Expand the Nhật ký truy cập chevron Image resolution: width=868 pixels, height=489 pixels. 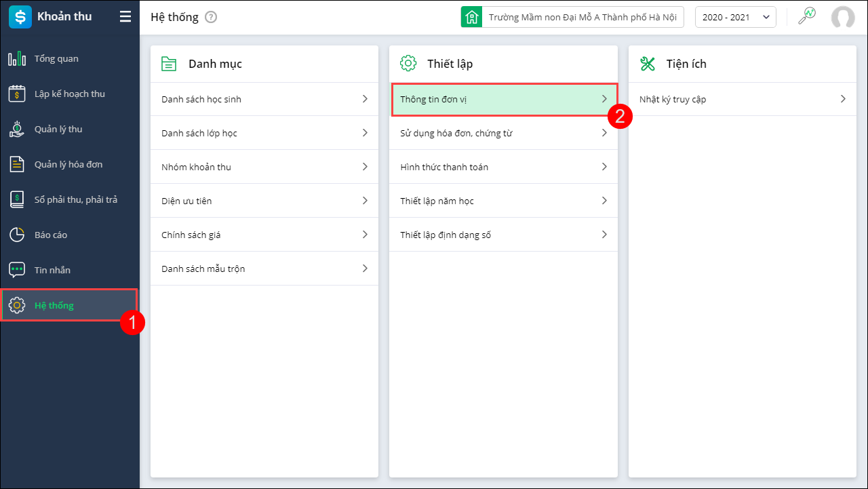(x=843, y=99)
